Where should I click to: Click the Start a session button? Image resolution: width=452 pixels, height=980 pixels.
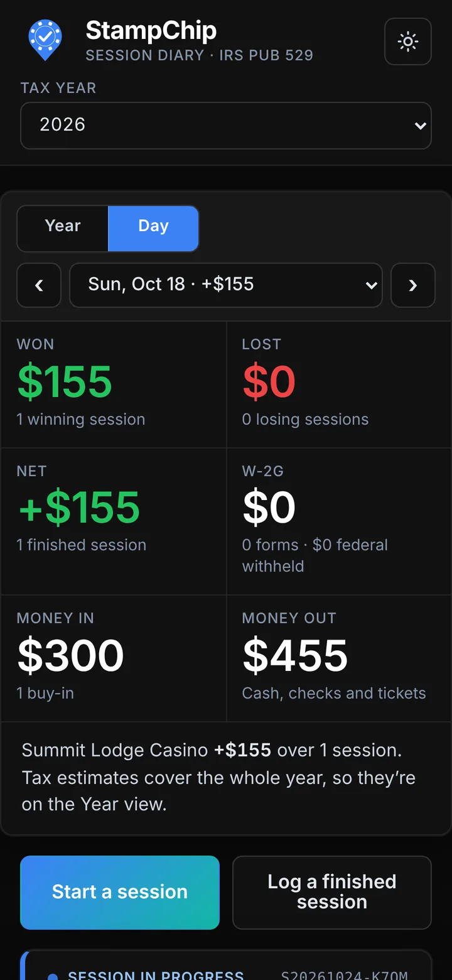click(120, 892)
